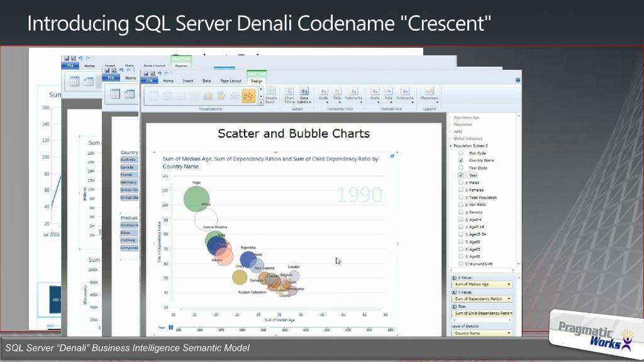Check the Females field
644x362 pixels.
[461, 190]
